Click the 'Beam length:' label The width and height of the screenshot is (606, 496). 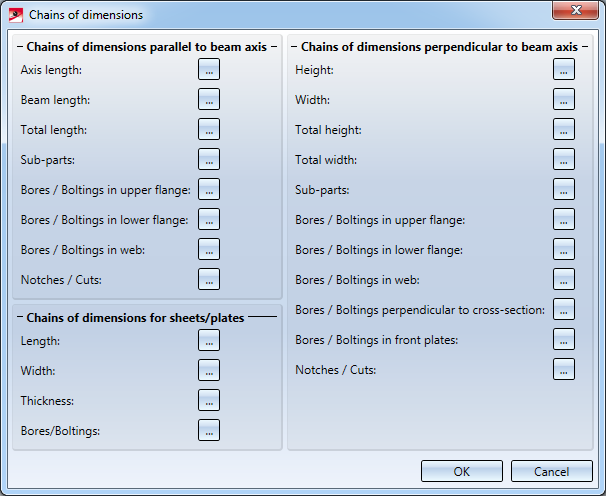point(55,100)
